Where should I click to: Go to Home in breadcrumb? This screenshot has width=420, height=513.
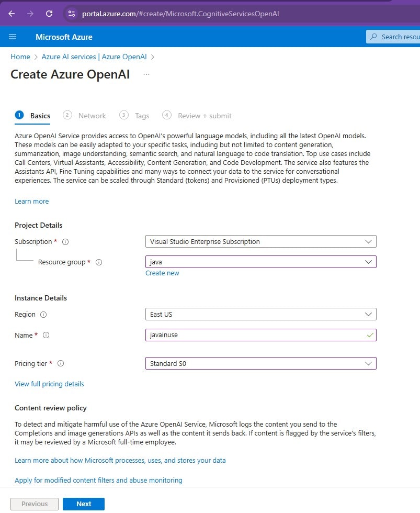(20, 57)
